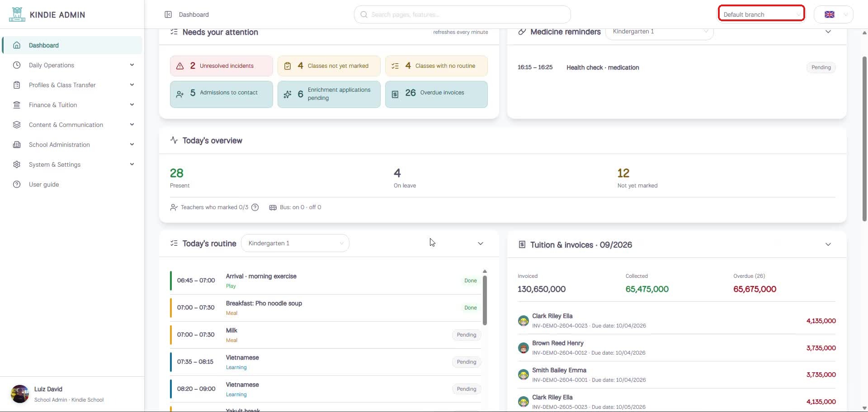Click the Overdue amount 65,675,000
The width and height of the screenshot is (868, 412).
(755, 289)
